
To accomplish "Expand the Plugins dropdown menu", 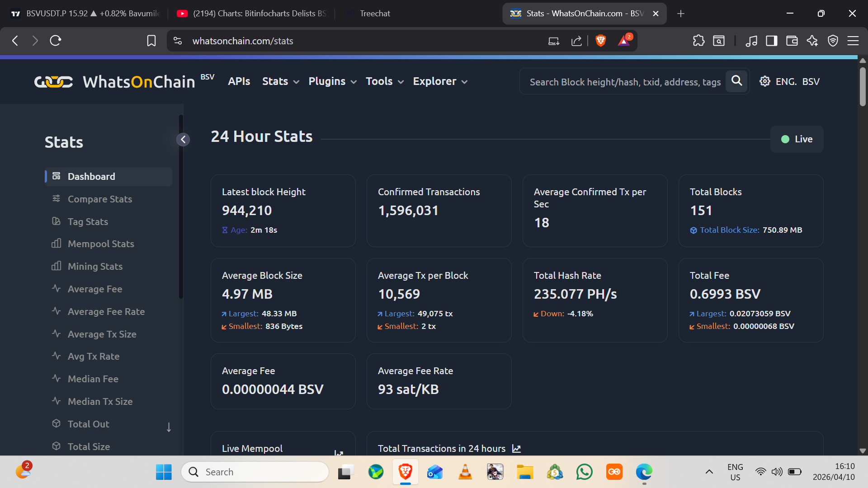I will point(332,81).
